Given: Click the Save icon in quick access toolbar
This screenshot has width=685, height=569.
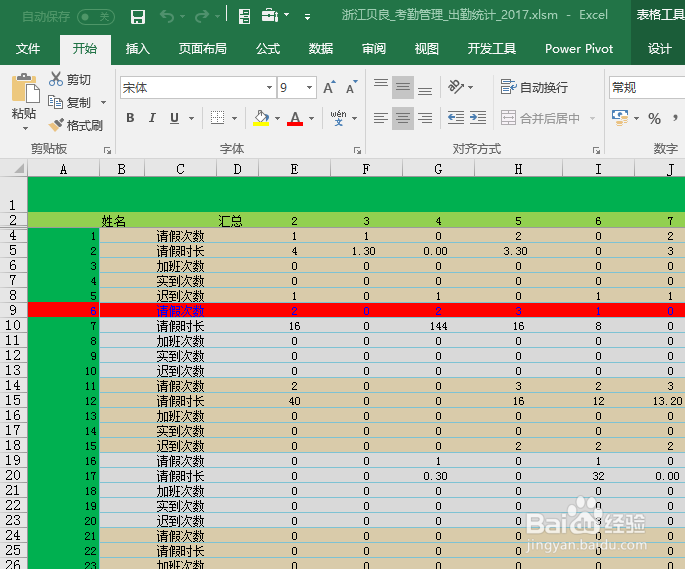Looking at the screenshot, I should pyautogui.click(x=138, y=17).
